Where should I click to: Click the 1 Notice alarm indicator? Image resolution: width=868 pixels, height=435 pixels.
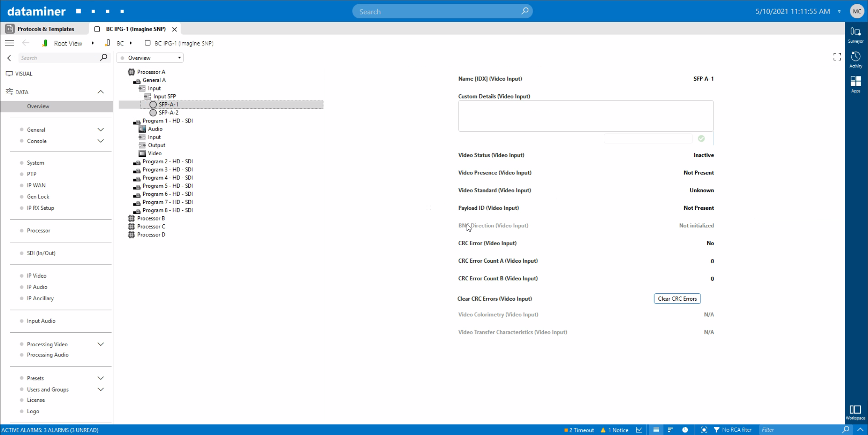click(x=614, y=430)
